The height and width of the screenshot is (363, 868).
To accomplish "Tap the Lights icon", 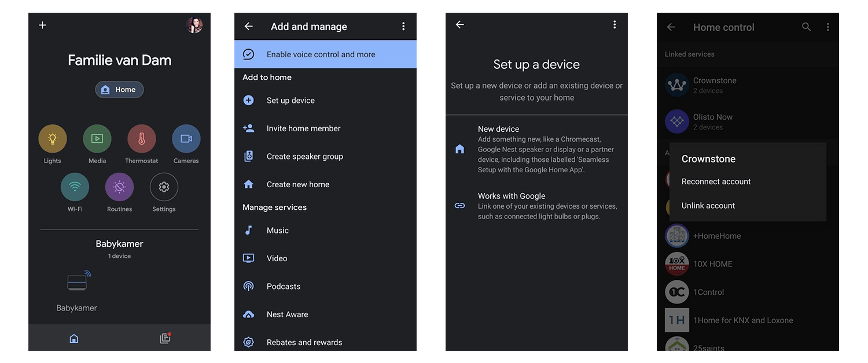I will (53, 139).
